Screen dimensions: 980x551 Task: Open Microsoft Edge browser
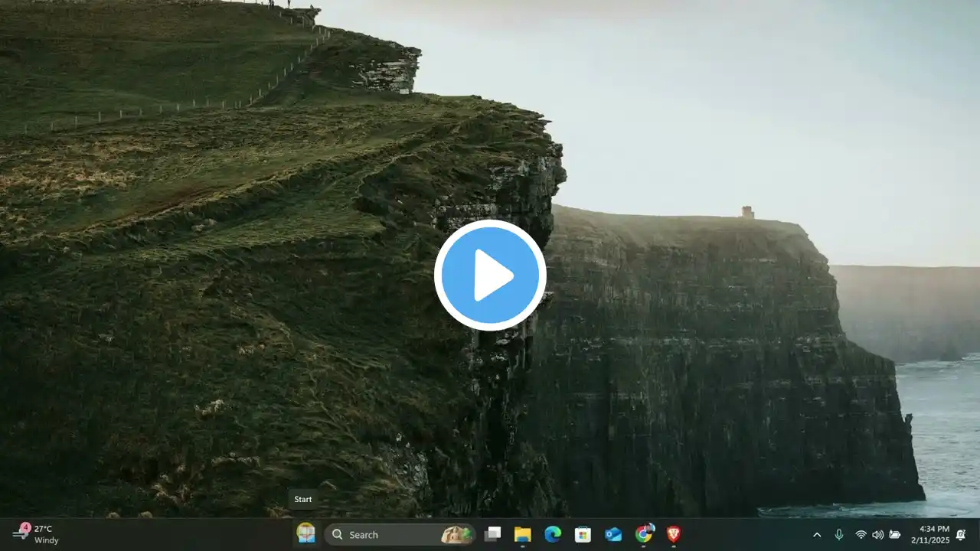click(x=553, y=534)
